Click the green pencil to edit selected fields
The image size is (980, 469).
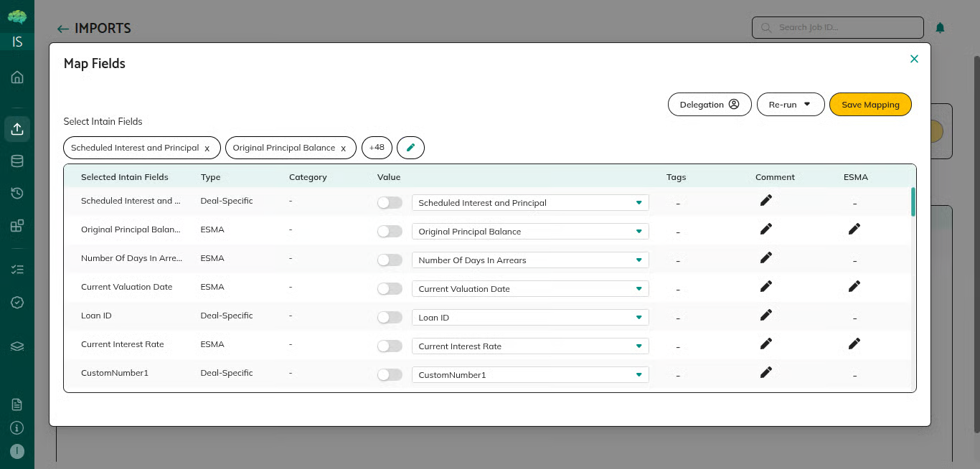click(410, 148)
